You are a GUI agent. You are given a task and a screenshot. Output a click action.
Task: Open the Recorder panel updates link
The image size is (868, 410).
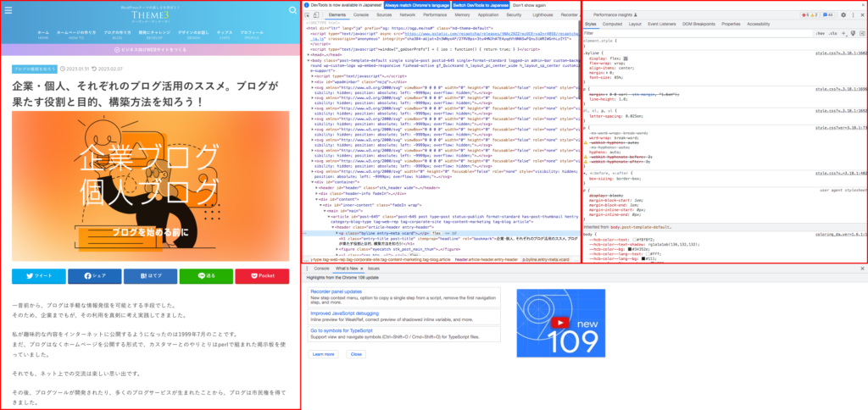336,291
